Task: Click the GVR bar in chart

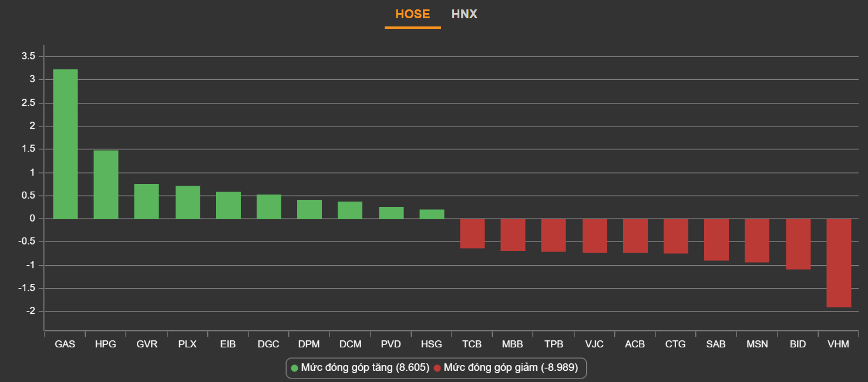Action: click(146, 202)
